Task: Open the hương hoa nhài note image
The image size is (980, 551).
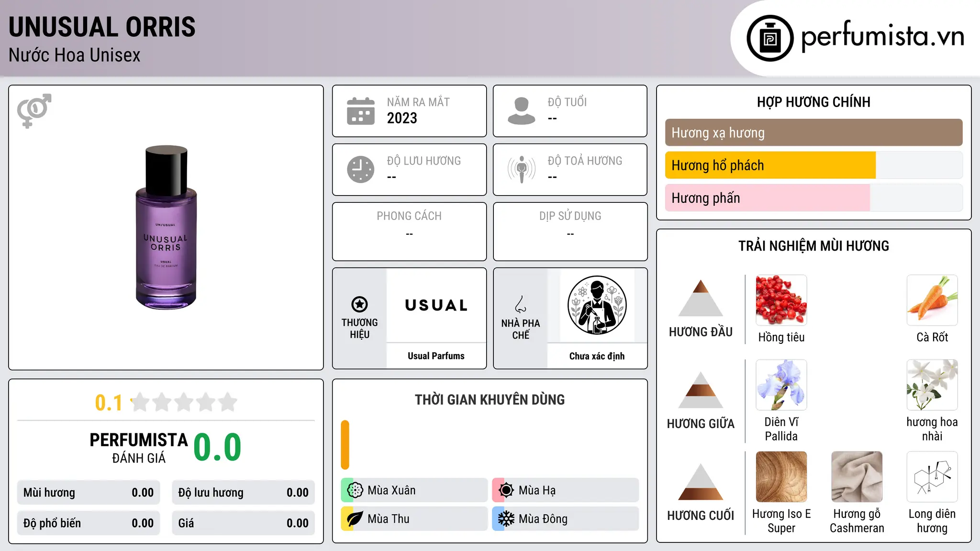Action: coord(932,385)
